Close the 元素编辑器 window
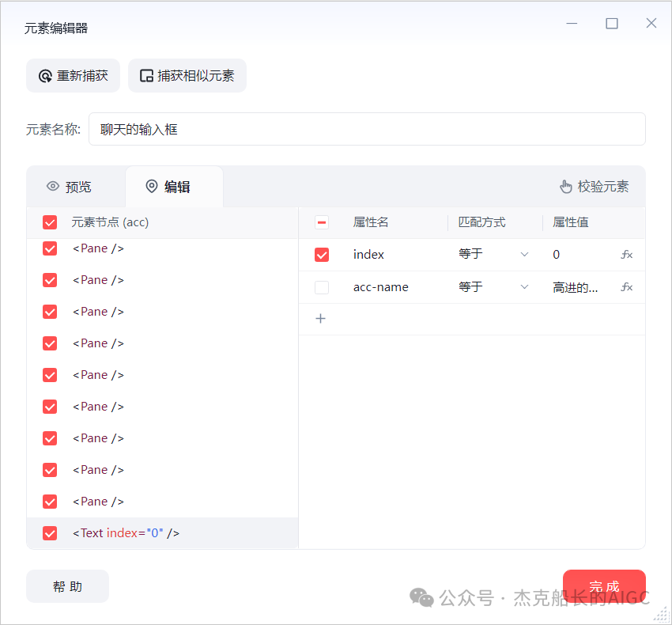Screen dimensions: 672x625 click(x=651, y=23)
